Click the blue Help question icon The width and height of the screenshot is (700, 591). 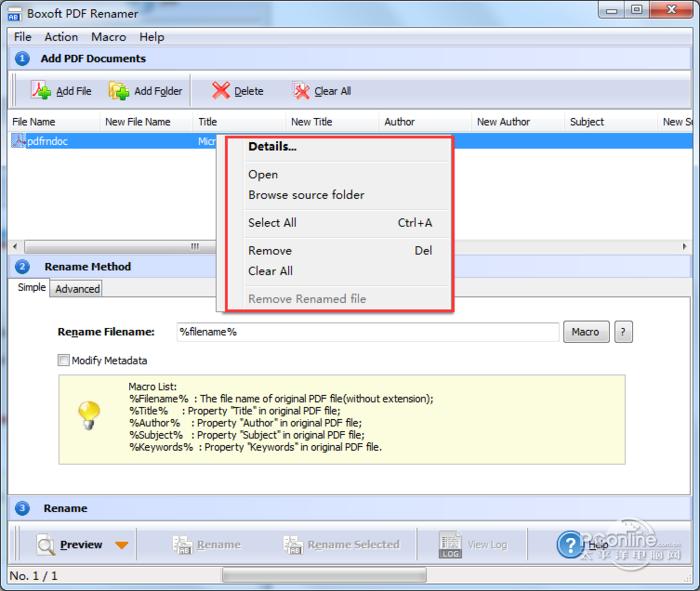pos(569,545)
